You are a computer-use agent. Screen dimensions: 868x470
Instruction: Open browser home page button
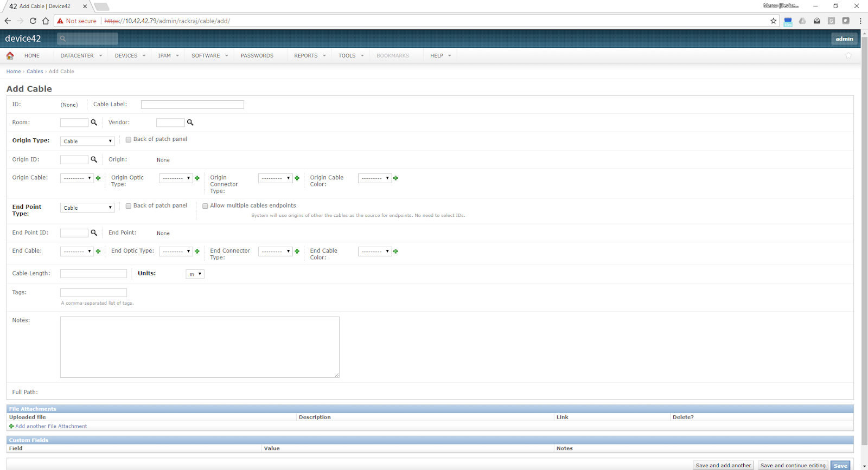46,21
